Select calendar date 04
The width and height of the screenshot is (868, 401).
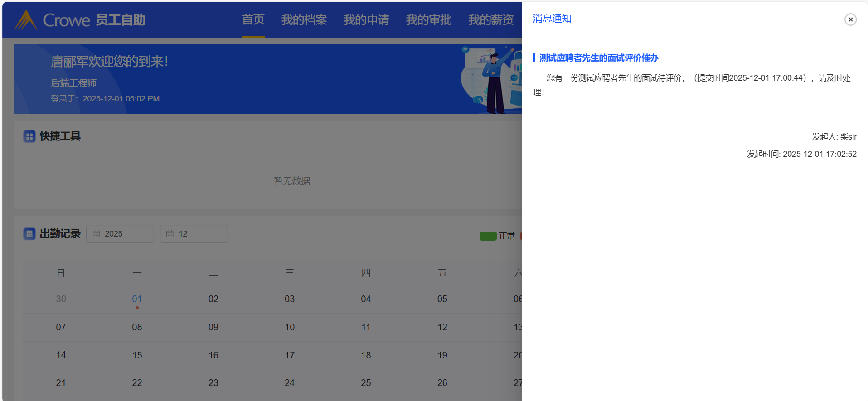[x=366, y=299]
